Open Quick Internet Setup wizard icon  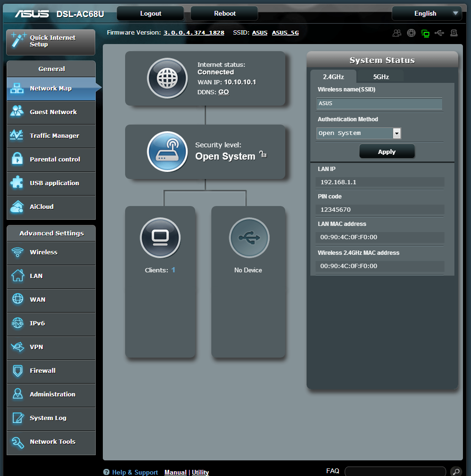[x=18, y=41]
